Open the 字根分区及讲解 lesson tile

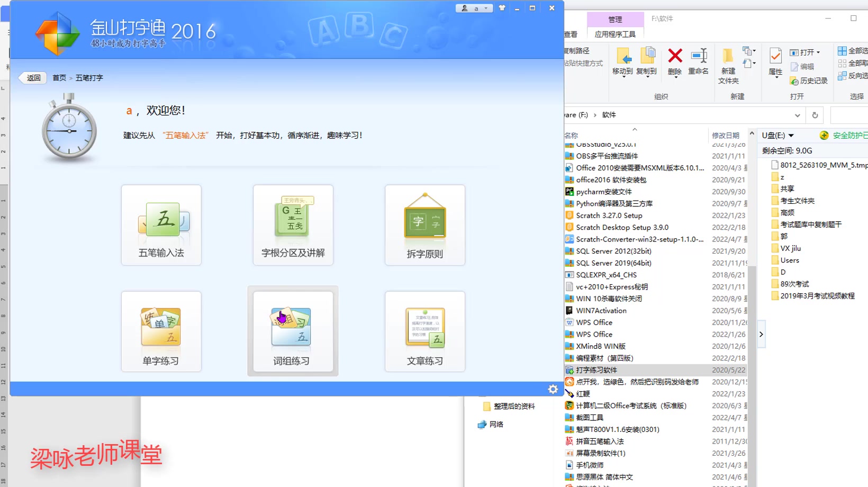(293, 225)
